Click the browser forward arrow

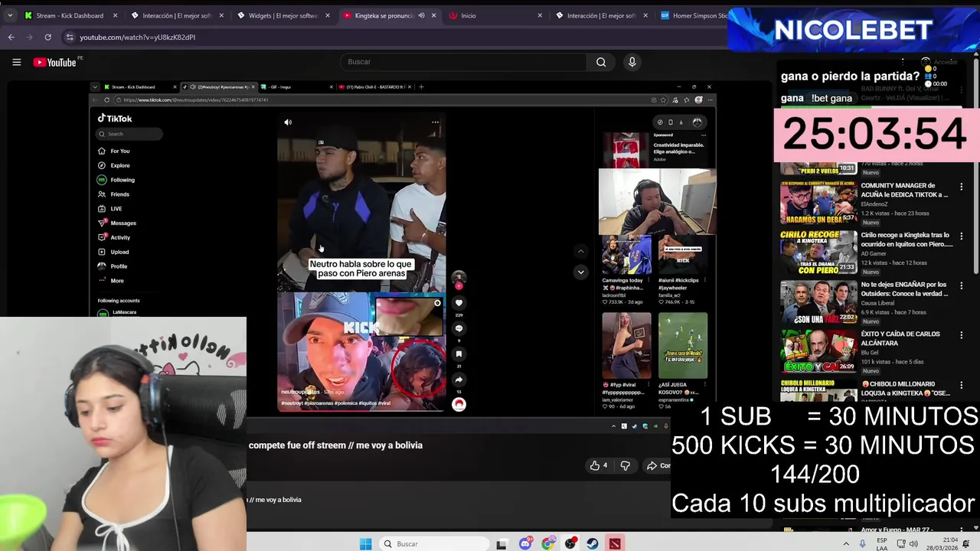click(29, 37)
